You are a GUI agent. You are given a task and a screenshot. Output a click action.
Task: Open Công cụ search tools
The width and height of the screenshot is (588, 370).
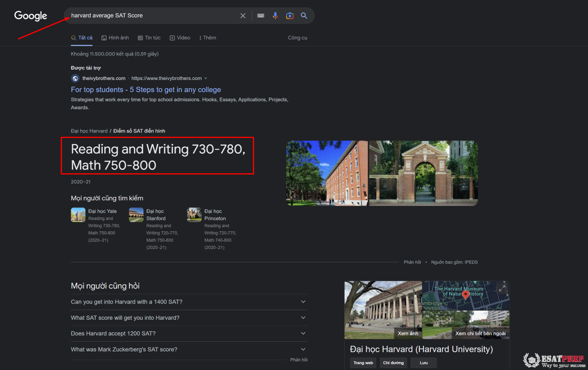coord(297,38)
